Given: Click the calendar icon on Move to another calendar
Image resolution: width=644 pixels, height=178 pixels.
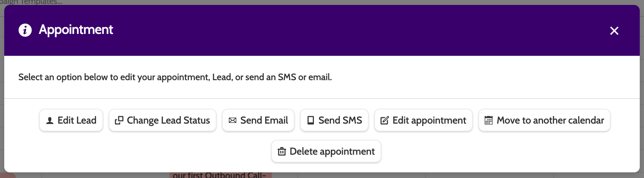Looking at the screenshot, I should [489, 121].
